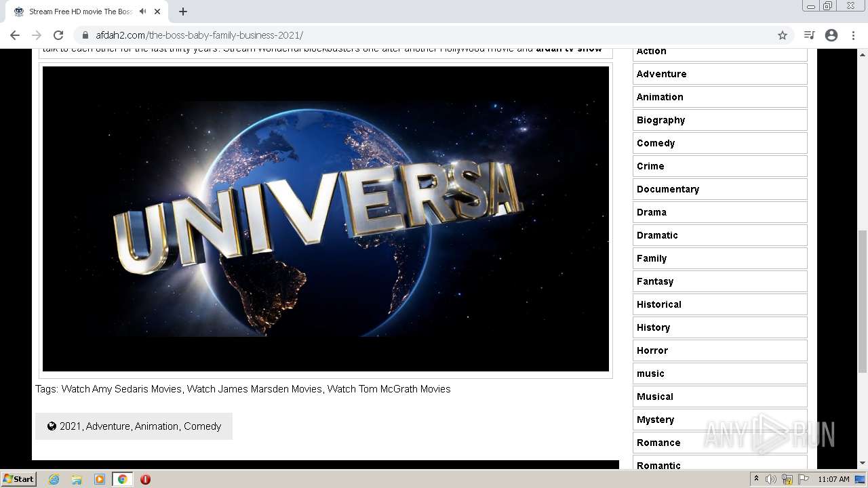The width and height of the screenshot is (868, 488).
Task: Switch to Chrome in the taskbar
Action: (122, 479)
